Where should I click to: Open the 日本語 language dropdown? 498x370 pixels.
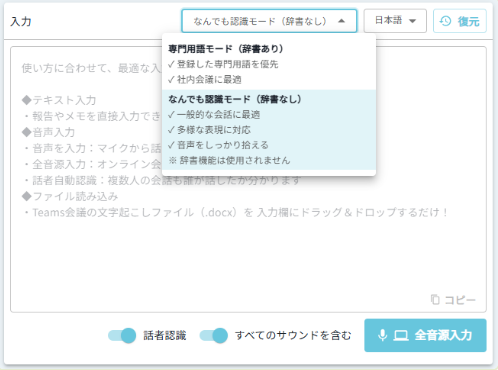[395, 21]
